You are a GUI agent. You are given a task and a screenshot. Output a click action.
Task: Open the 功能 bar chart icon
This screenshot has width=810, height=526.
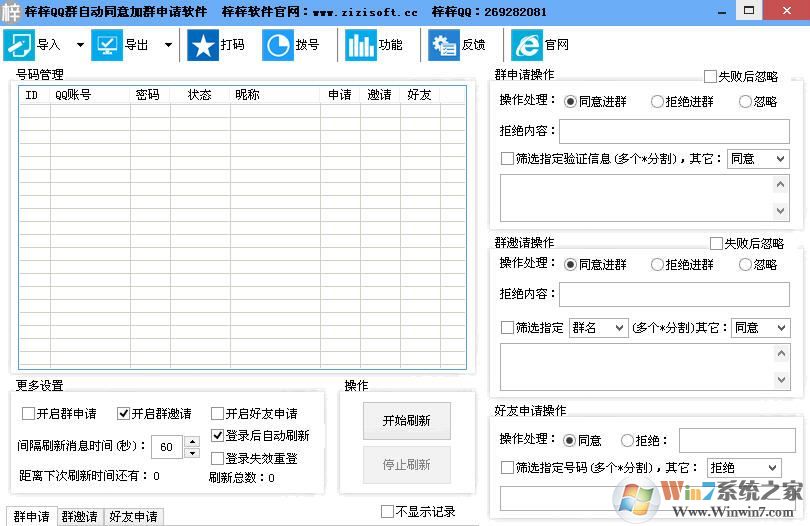[x=361, y=45]
